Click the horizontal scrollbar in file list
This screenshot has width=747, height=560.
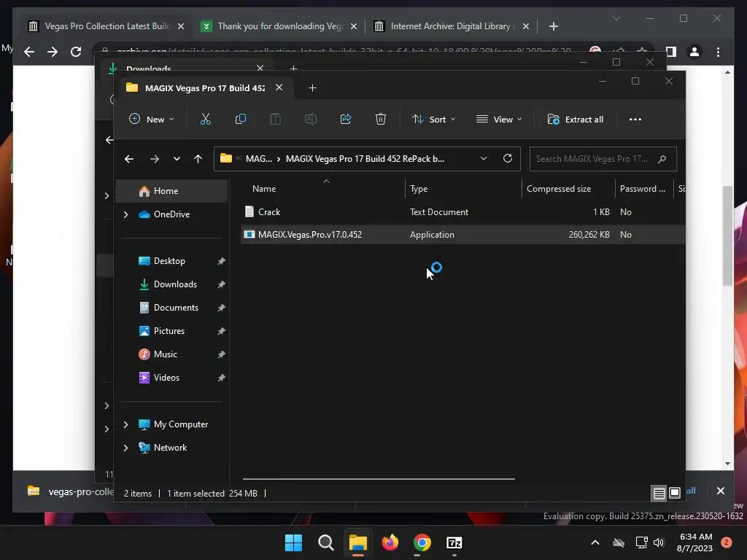pos(379,479)
